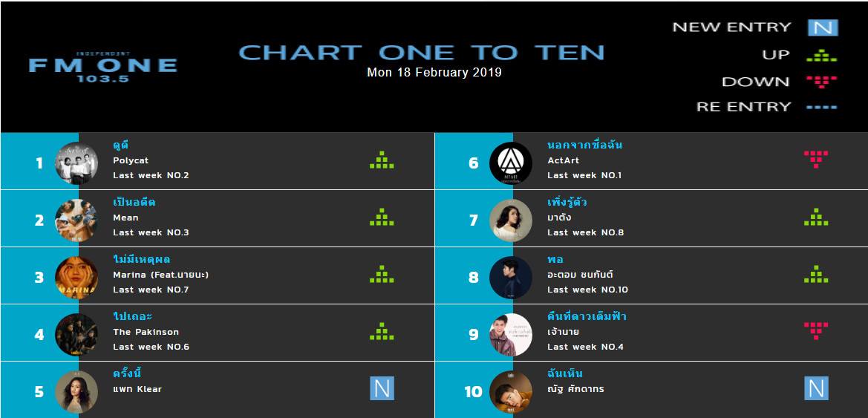Image resolution: width=868 pixels, height=418 pixels.
Task: Open song title ไปเถอะ by The Pakinson
Action: pyautogui.click(x=132, y=317)
